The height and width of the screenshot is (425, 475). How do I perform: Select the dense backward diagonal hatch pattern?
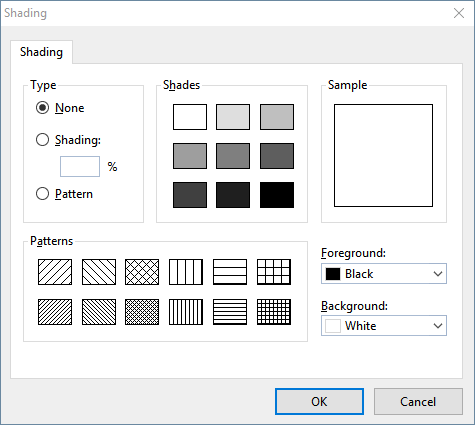pos(99,312)
